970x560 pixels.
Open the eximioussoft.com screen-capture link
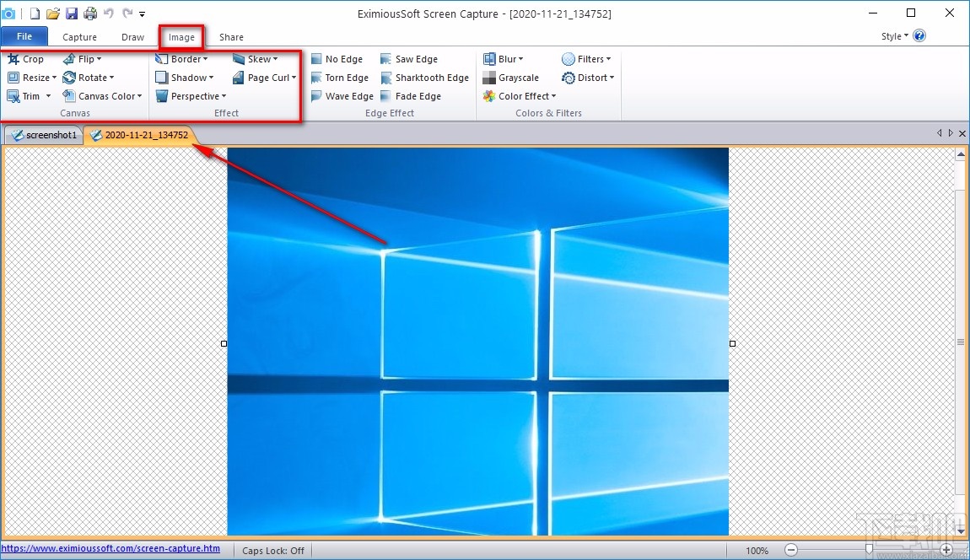[x=110, y=548]
